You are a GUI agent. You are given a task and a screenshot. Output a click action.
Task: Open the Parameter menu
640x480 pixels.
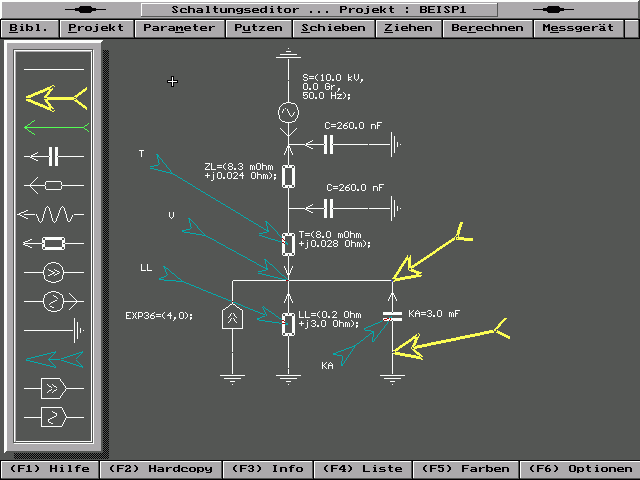pos(178,28)
